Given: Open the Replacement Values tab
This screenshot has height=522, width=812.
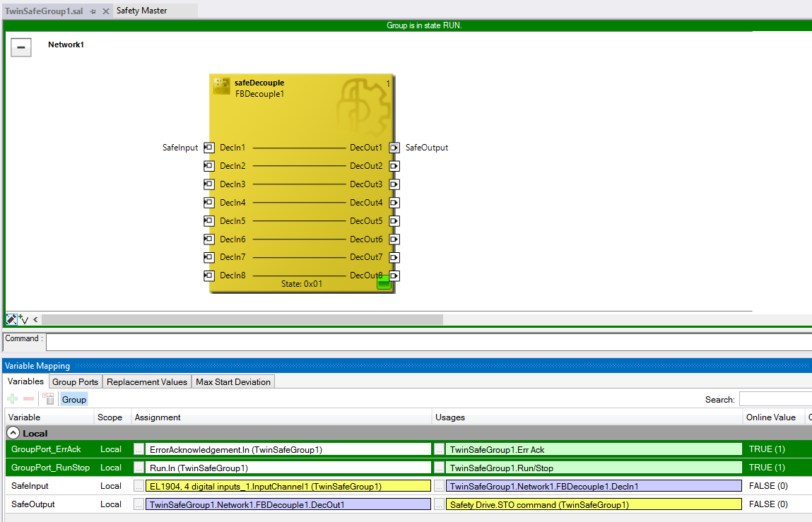Looking at the screenshot, I should [x=147, y=381].
